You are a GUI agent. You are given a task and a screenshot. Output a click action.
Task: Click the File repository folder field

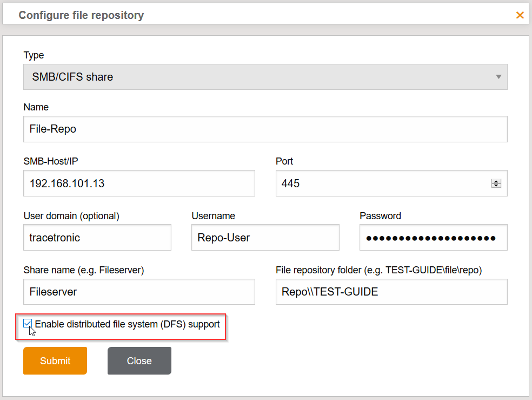[391, 291]
